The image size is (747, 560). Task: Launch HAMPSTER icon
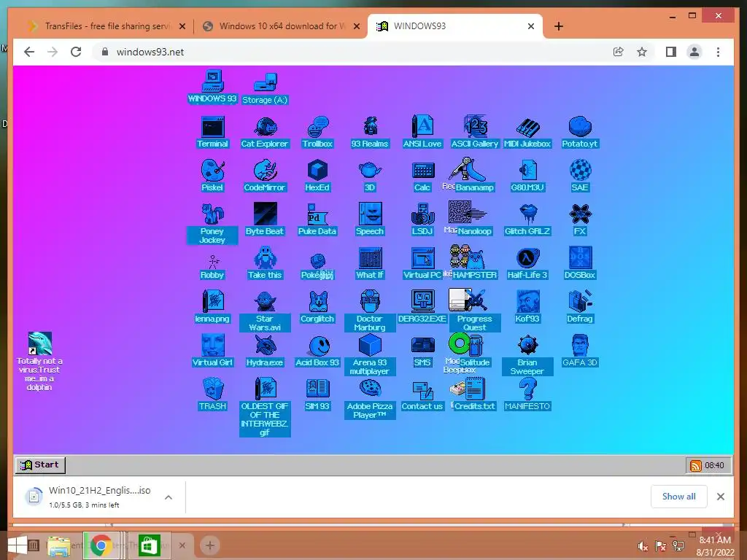(x=475, y=263)
